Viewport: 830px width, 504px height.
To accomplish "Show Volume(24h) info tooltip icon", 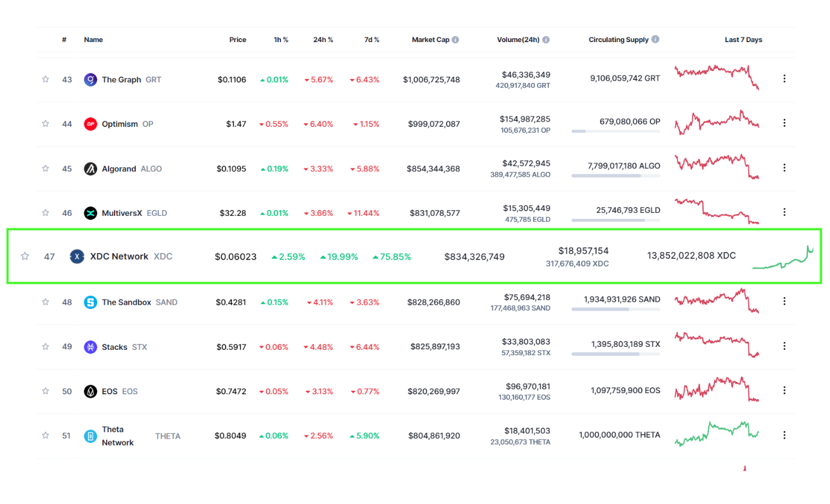I will click(546, 40).
